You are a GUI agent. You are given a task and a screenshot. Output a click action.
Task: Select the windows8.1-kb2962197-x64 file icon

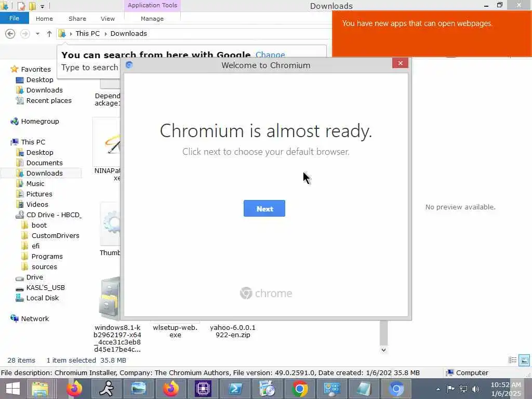pos(109,298)
